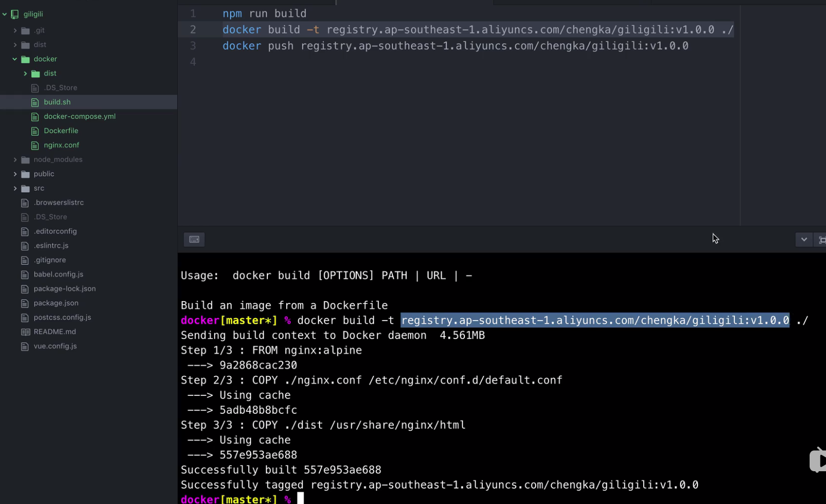
Task: Open postcss.config.js file
Action: [x=62, y=317]
